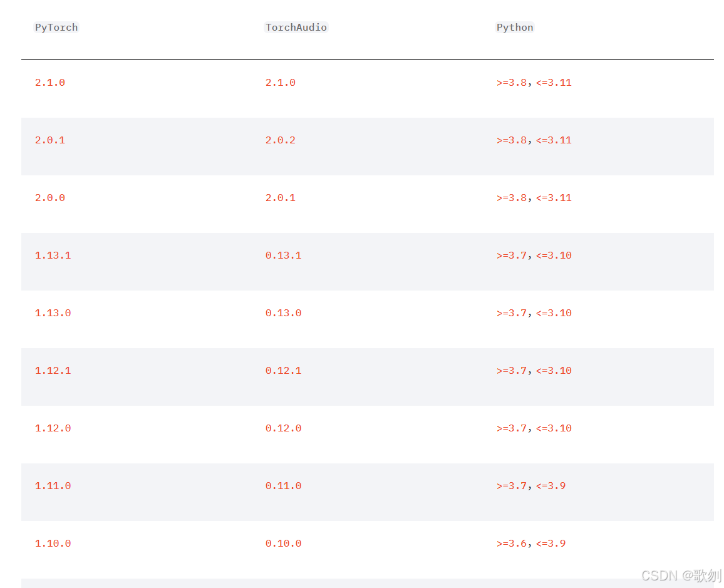724x588 pixels.
Task: Select TorchAudio version 0.13.1 cell
Action: (x=284, y=255)
